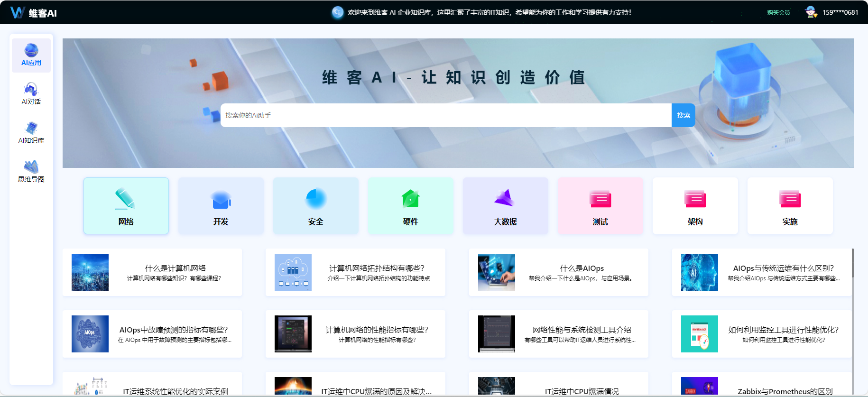This screenshot has width=868, height=397.
Task: Open the 159****0681 account name
Action: pyautogui.click(x=840, y=12)
